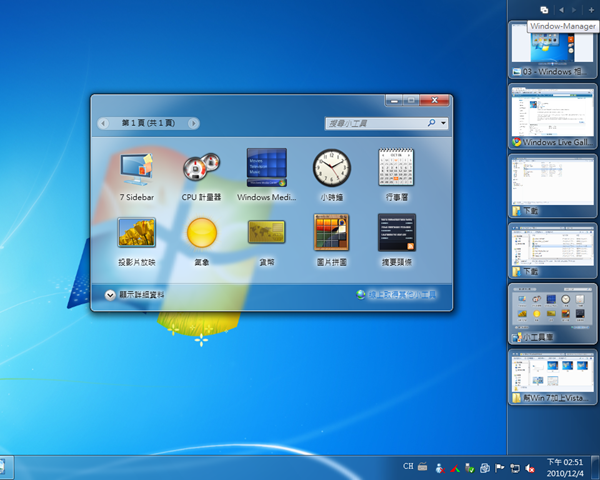Expand 顯示詳細資料 details panel
This screenshot has width=600, height=480.
pyautogui.click(x=109, y=295)
